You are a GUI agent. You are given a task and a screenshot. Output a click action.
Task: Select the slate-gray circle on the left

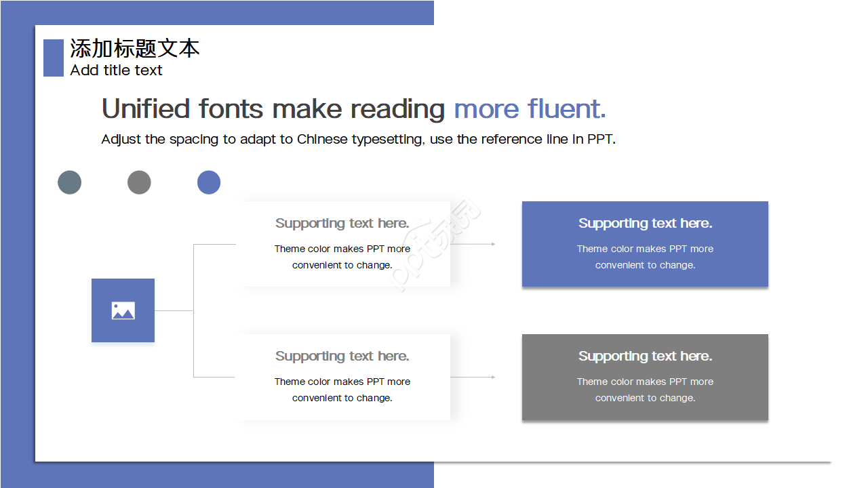pos(69,182)
